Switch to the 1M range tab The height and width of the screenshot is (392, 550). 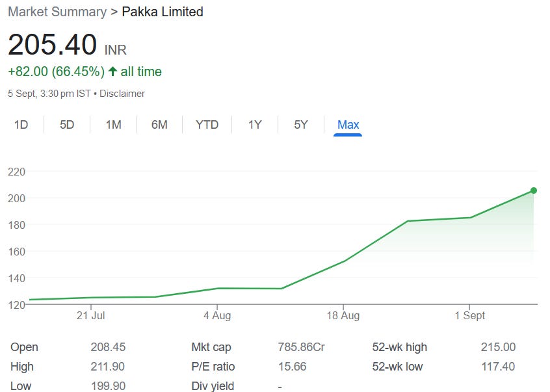[113, 124]
